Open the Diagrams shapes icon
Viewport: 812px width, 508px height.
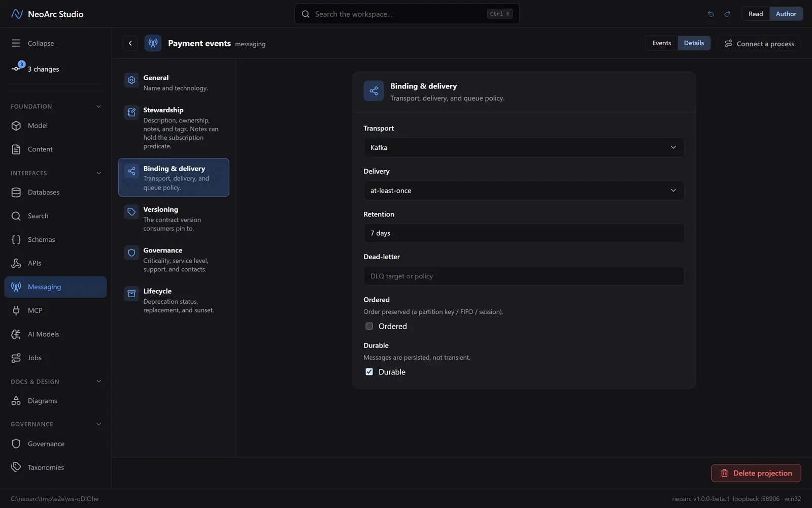click(16, 401)
